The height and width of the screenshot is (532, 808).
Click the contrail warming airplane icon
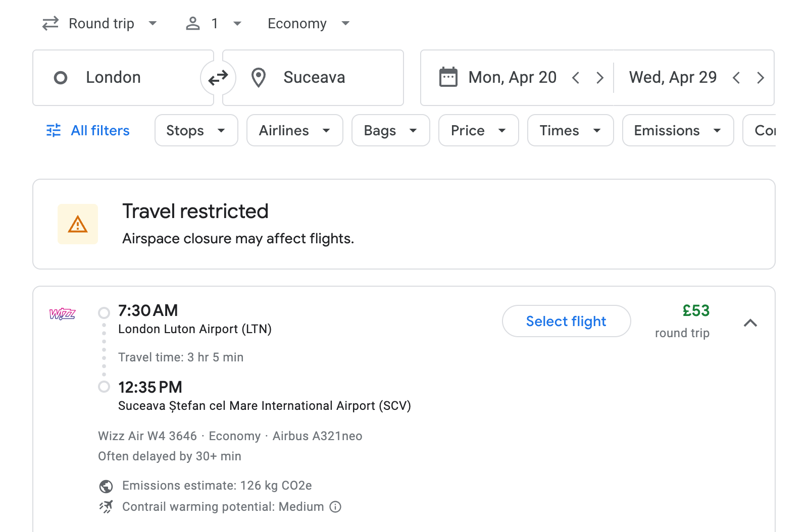[105, 507]
